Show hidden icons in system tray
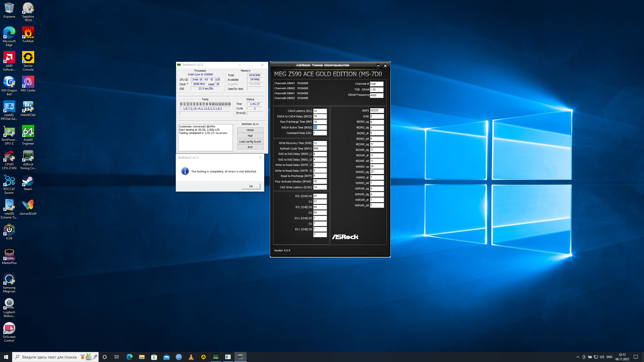 point(578,357)
